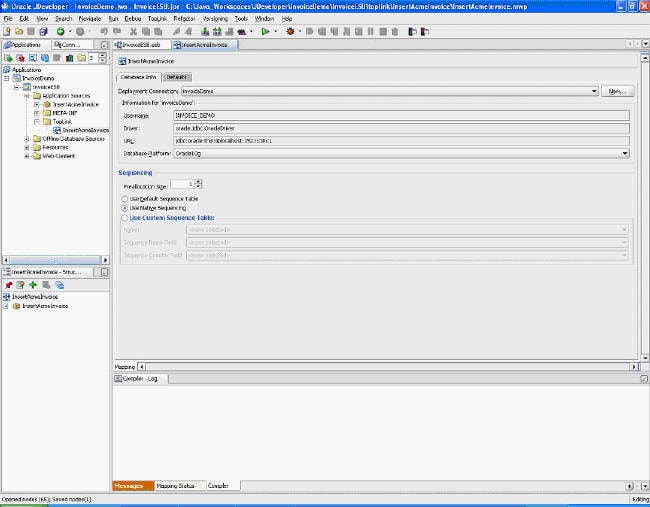This screenshot has height=507, width=650.
Task: Switch to the Defaults tab
Action: (177, 77)
